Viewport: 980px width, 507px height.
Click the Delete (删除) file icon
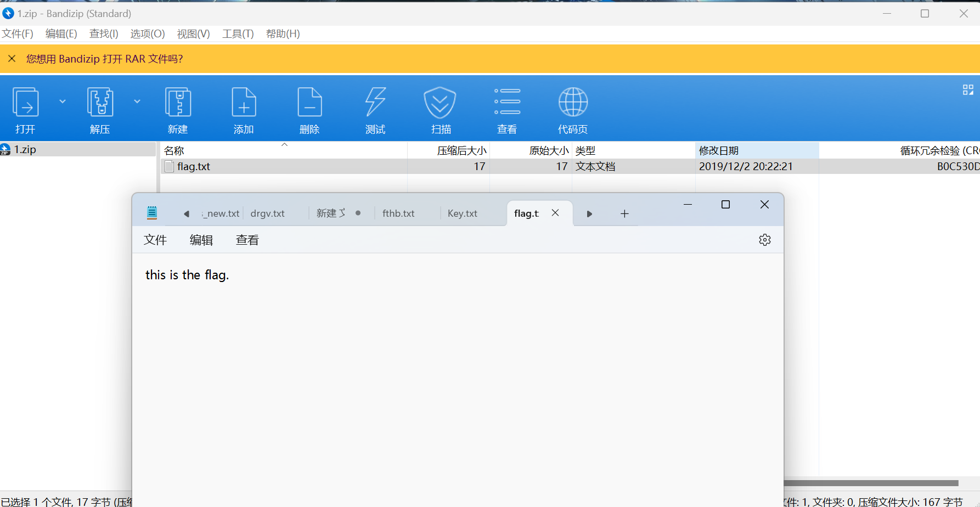[309, 103]
